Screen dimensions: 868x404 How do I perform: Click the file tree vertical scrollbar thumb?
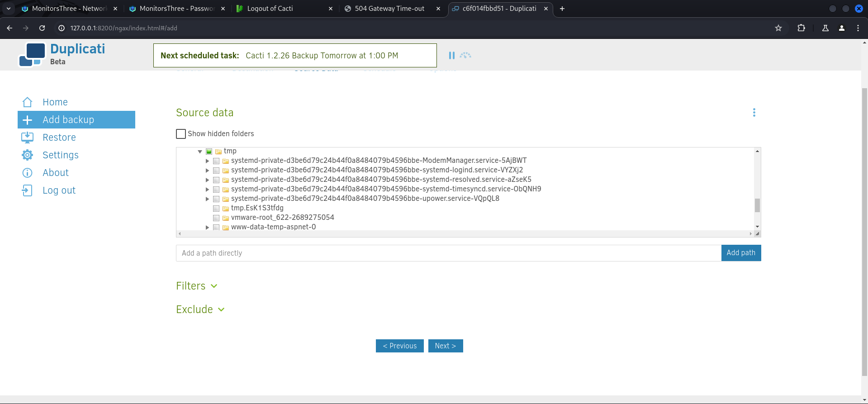[x=757, y=205]
